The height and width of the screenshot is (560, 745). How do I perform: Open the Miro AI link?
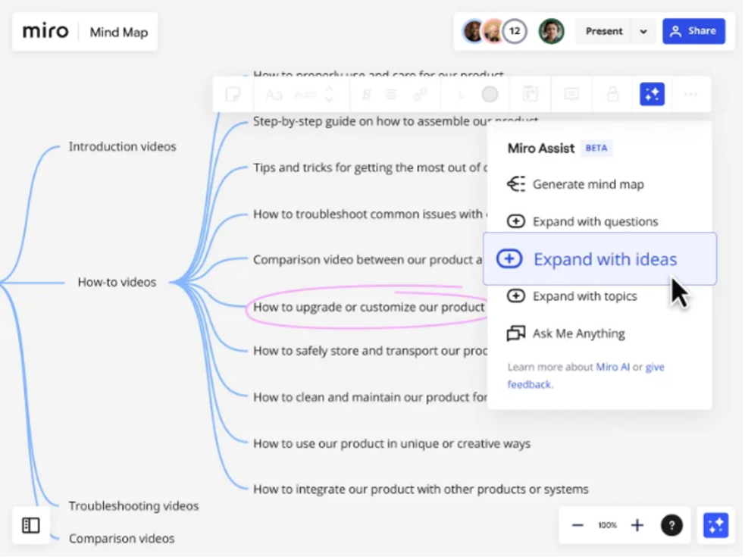pyautogui.click(x=612, y=367)
